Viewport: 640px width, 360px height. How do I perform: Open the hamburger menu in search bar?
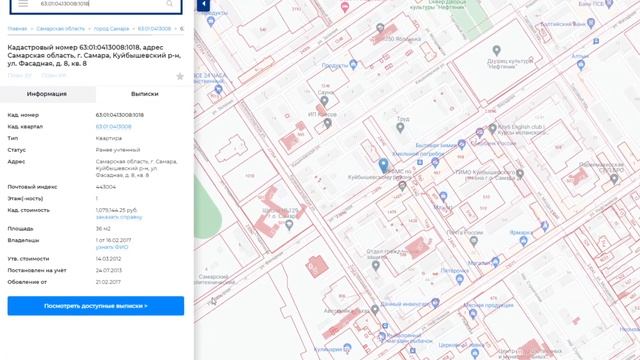[x=23, y=4]
